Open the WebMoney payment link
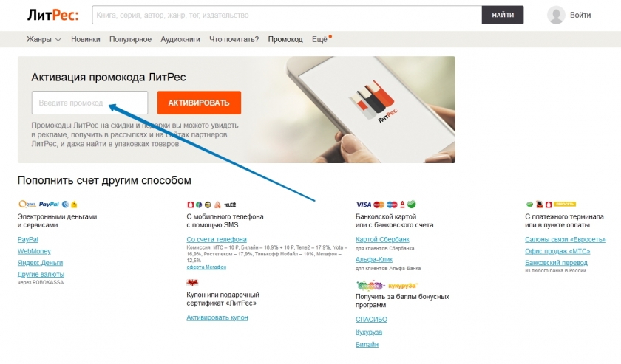The image size is (621, 364). (x=34, y=251)
